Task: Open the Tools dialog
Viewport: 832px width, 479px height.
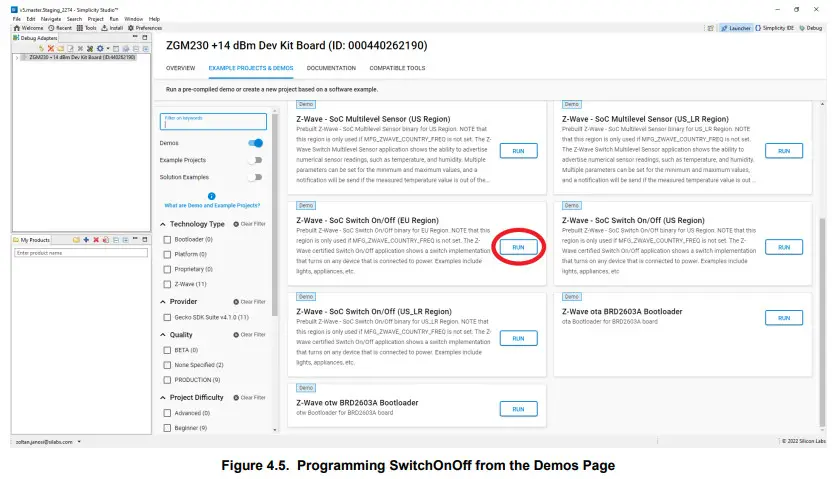Action: [86, 28]
